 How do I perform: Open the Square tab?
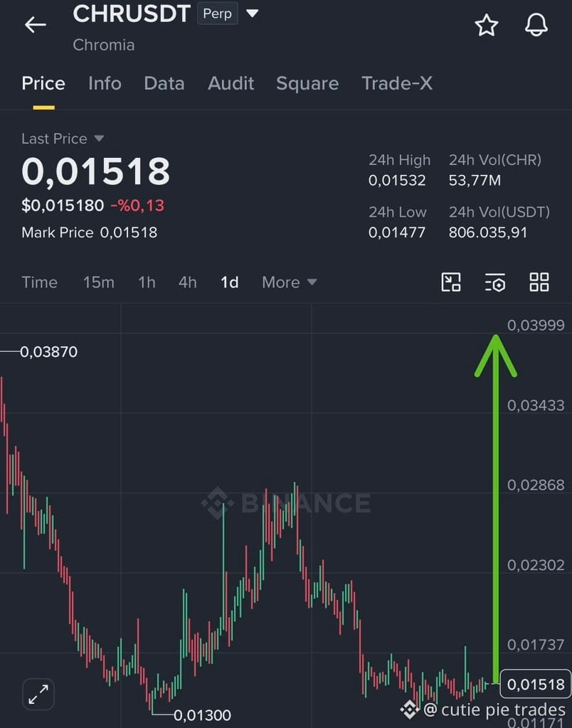307,84
